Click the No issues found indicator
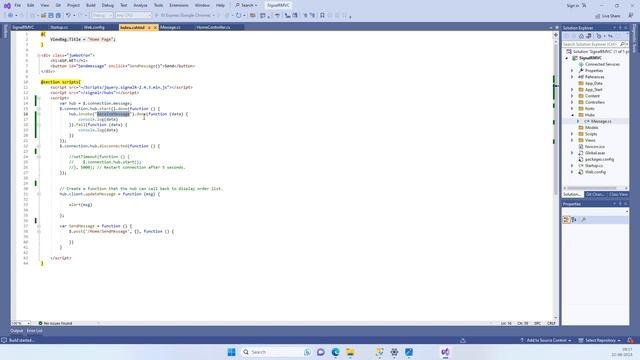 click(55, 323)
